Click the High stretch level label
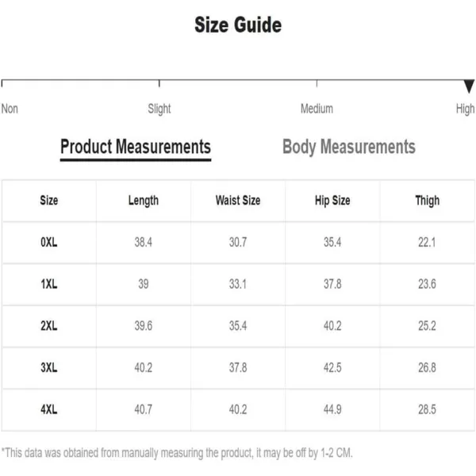Image resolution: width=476 pixels, height=476 pixels. pos(465,109)
